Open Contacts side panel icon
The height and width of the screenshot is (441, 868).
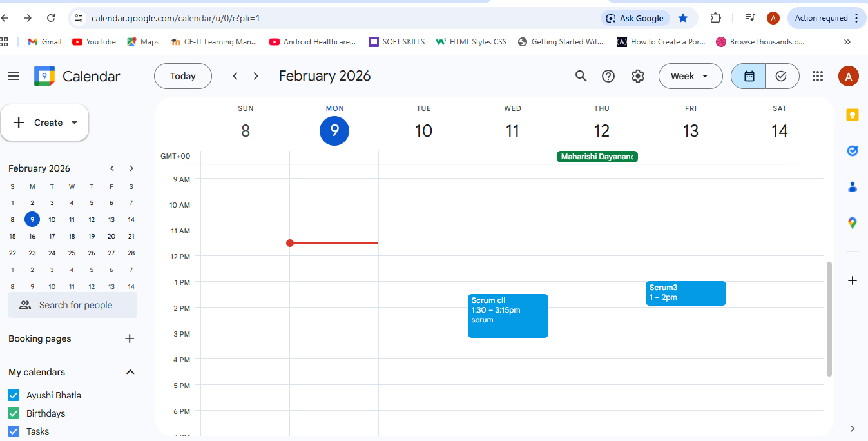(x=853, y=187)
